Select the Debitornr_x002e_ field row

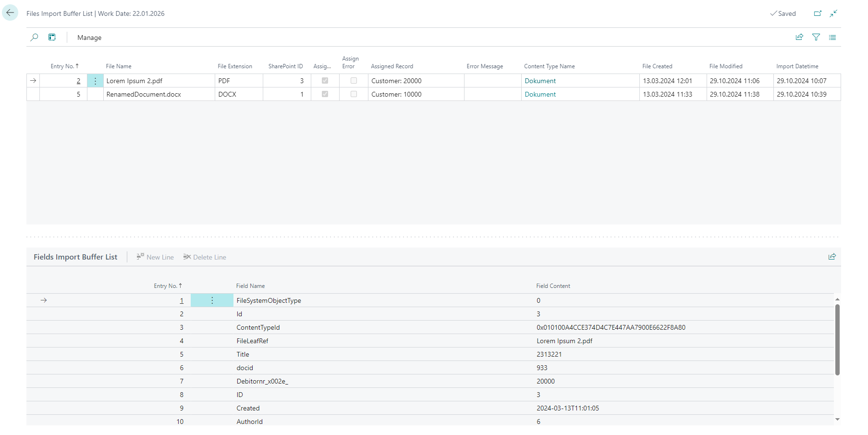[430, 381]
